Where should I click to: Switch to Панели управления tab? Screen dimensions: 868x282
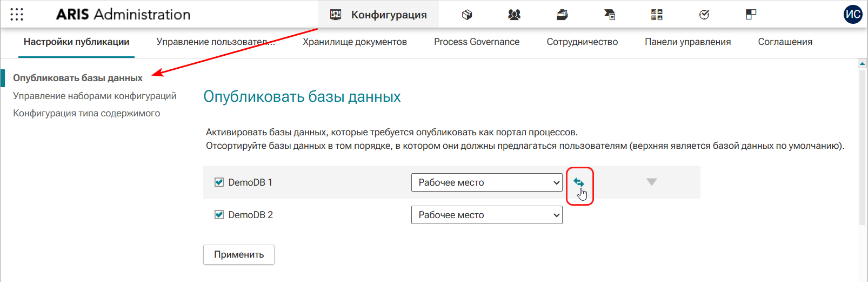[687, 42]
